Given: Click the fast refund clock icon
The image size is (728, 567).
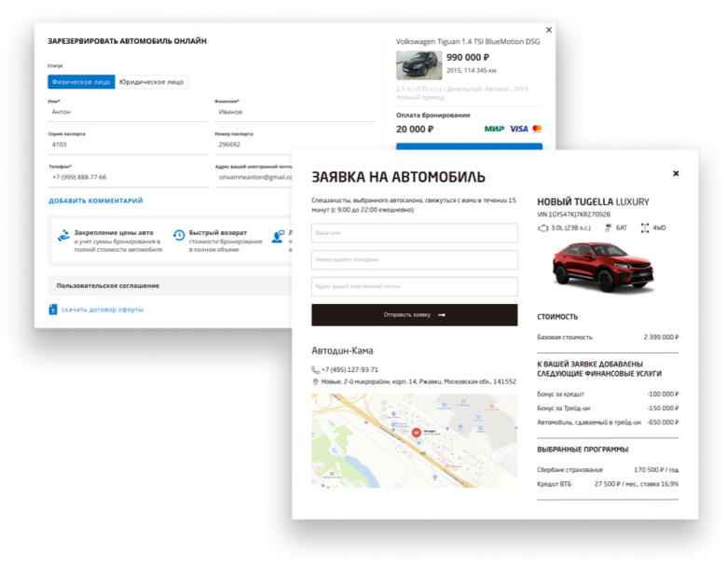Looking at the screenshot, I should click(179, 236).
